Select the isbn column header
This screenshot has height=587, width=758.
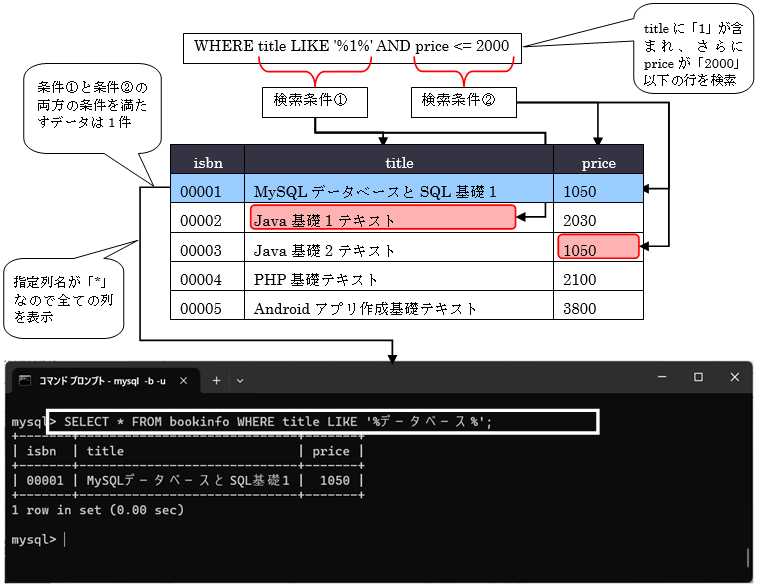pyautogui.click(x=207, y=162)
